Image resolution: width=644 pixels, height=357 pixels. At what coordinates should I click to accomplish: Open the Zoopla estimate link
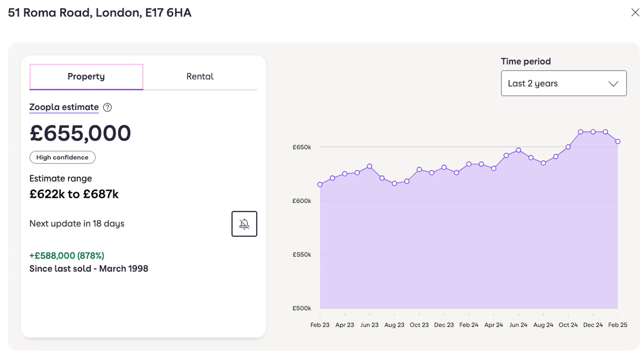coord(64,107)
